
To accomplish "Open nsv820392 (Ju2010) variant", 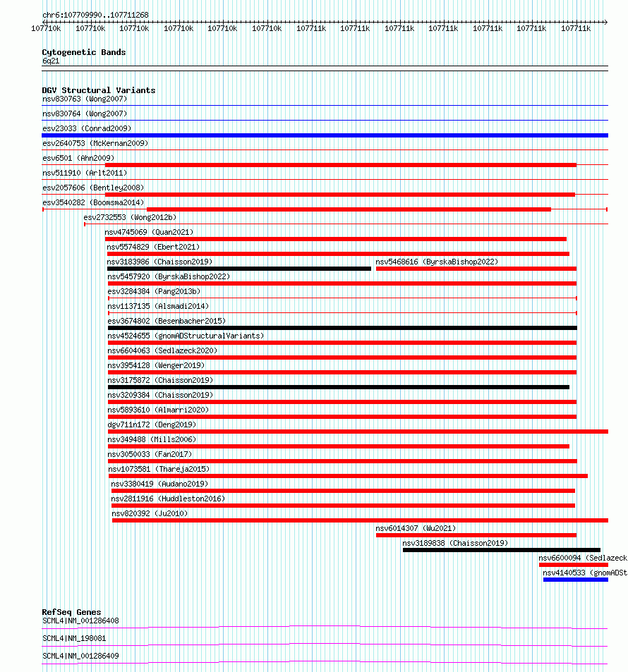I will click(x=150, y=513).
